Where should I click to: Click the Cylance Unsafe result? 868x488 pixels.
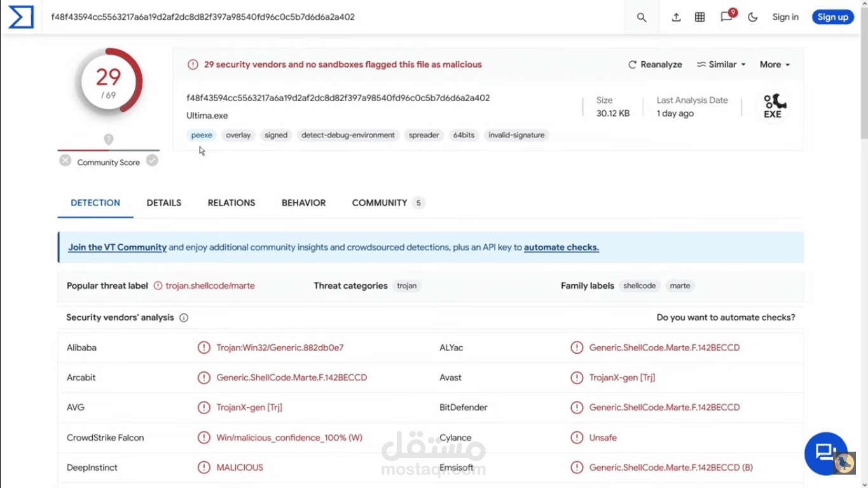click(x=603, y=438)
